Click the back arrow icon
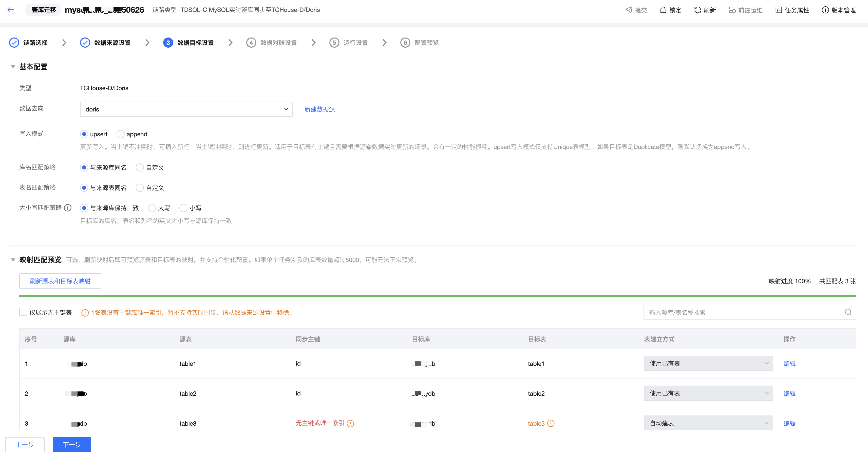Viewport: 868px width, 454px height. click(x=11, y=10)
